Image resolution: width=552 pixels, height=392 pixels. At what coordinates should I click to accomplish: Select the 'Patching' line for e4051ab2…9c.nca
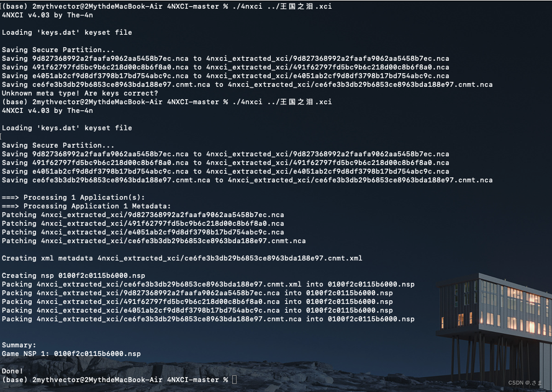143,233
